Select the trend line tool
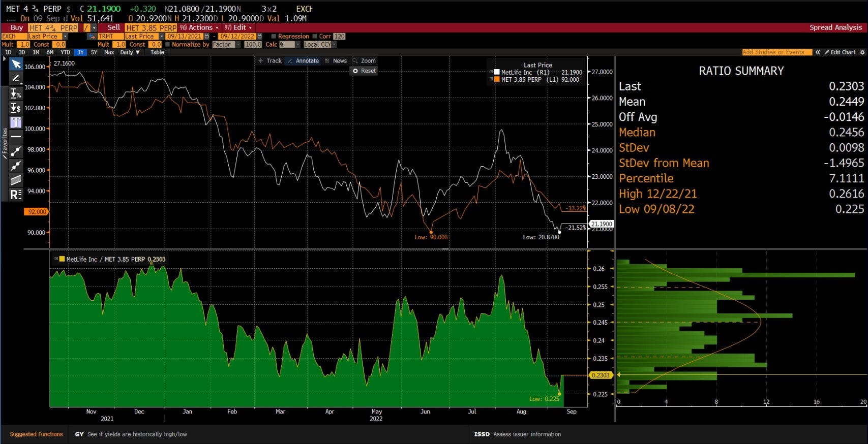Image resolution: width=868 pixels, height=444 pixels. point(16,151)
